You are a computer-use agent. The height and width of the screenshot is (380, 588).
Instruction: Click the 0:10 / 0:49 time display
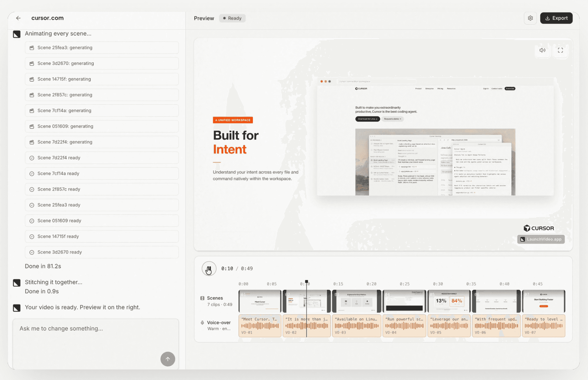[x=237, y=268]
